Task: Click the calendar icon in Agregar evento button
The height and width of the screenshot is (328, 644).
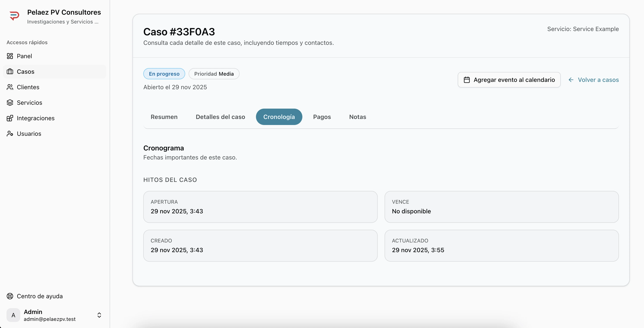Action: click(x=467, y=80)
